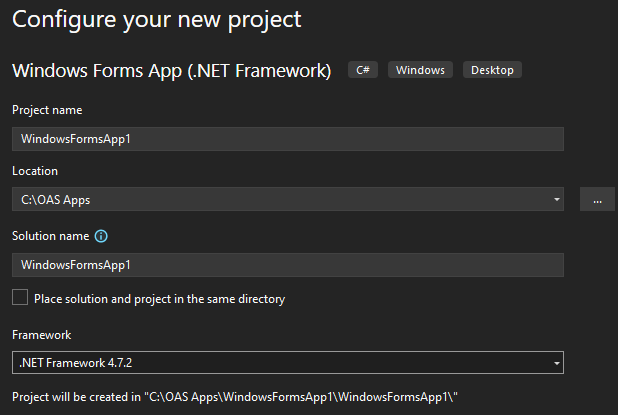Click inside the Solution name text field

(x=288, y=265)
